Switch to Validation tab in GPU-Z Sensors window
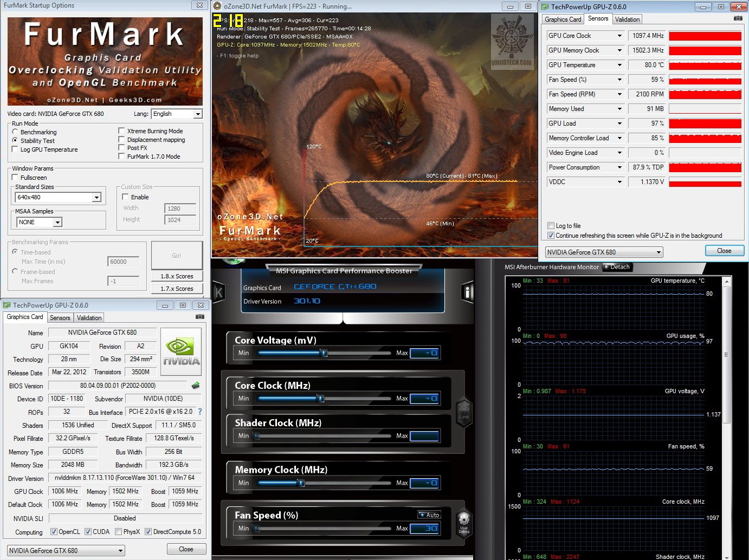The image size is (749, 560). click(x=627, y=19)
